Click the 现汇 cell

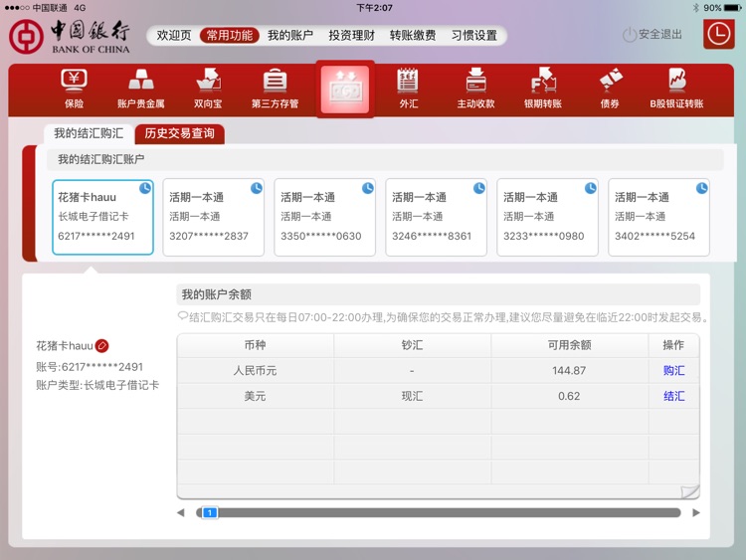coord(412,396)
